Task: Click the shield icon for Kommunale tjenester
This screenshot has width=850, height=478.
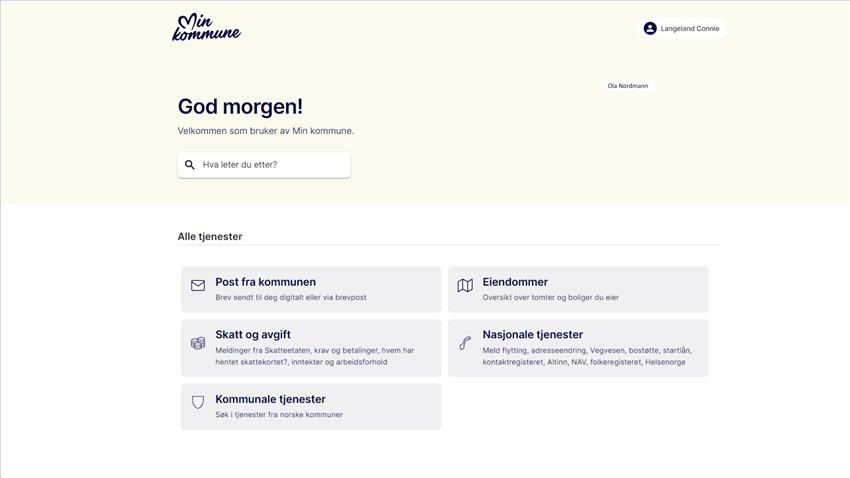Action: tap(198, 402)
